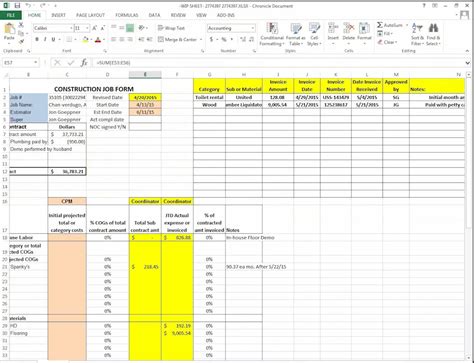Screen dimensions: 474x363
Task: Click the orange CPM header cell
Action: 67,201
